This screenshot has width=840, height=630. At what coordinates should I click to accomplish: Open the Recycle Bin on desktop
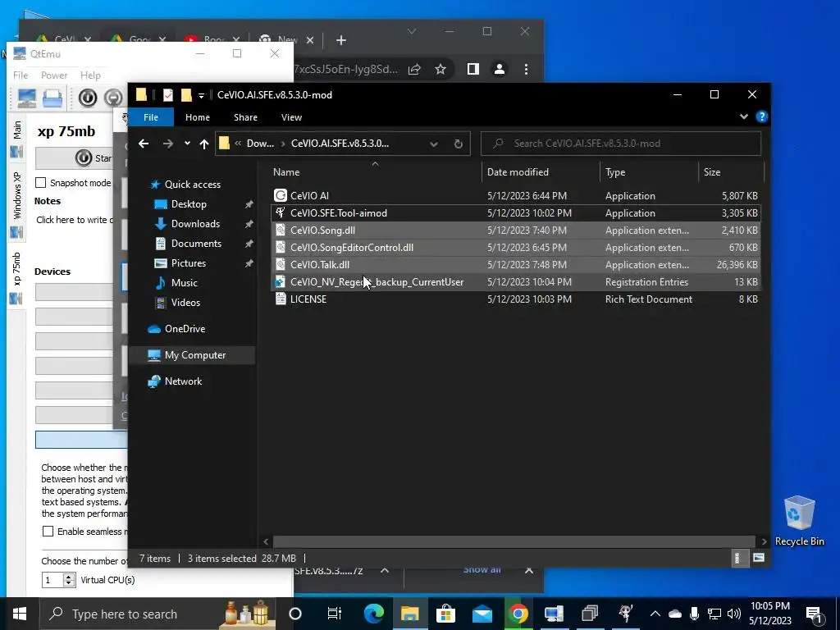(x=799, y=520)
